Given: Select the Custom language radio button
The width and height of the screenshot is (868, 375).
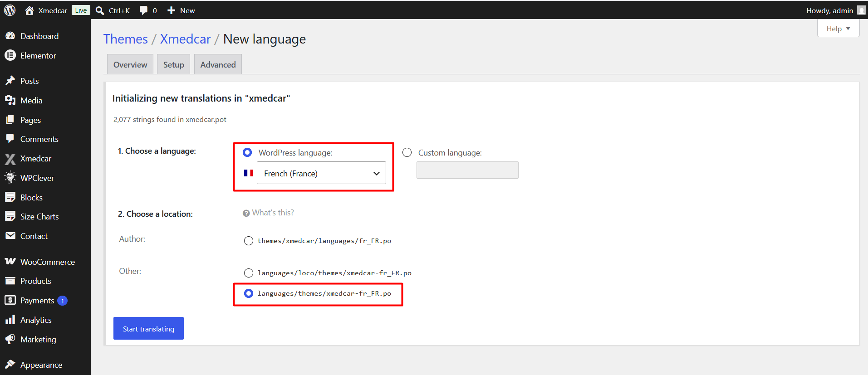Looking at the screenshot, I should click(x=407, y=152).
